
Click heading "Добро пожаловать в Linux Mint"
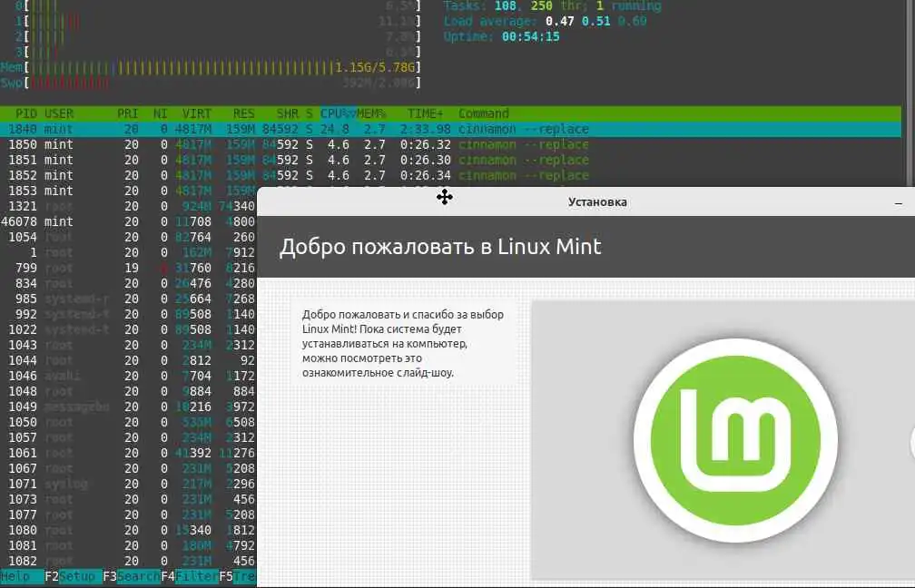tap(440, 246)
